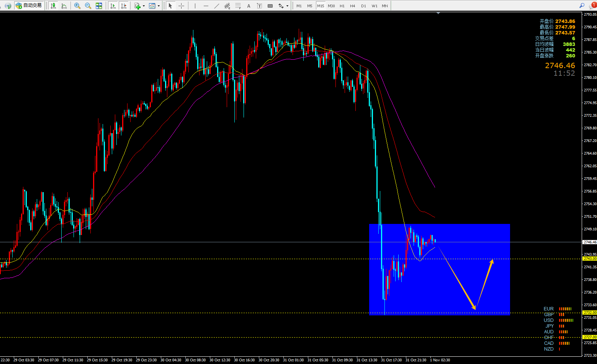The width and height of the screenshot is (597, 364).
Task: Click the 2790.45 price scale label
Action: pos(590,27)
